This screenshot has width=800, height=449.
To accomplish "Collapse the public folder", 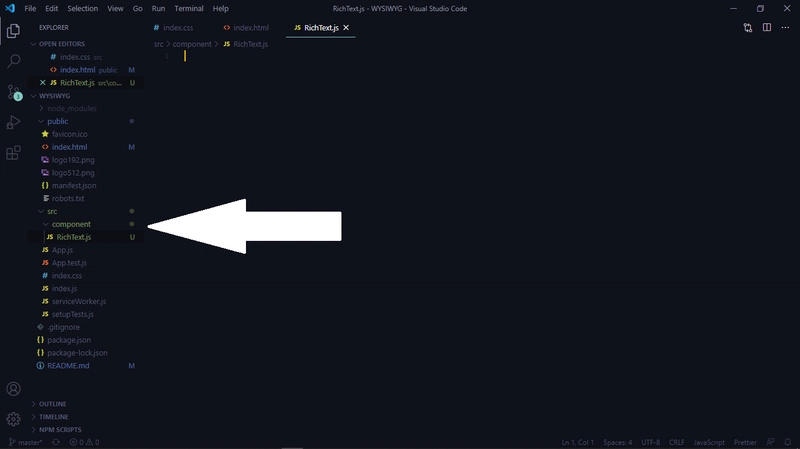I will point(57,121).
